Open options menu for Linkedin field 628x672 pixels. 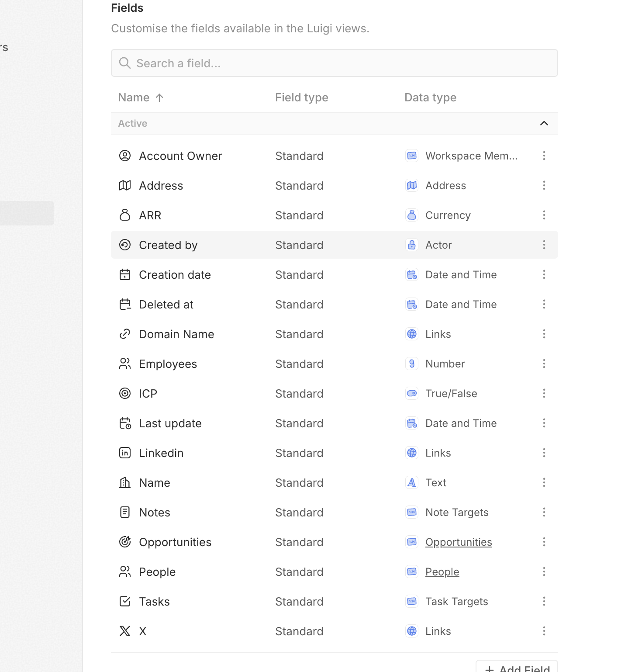click(544, 453)
